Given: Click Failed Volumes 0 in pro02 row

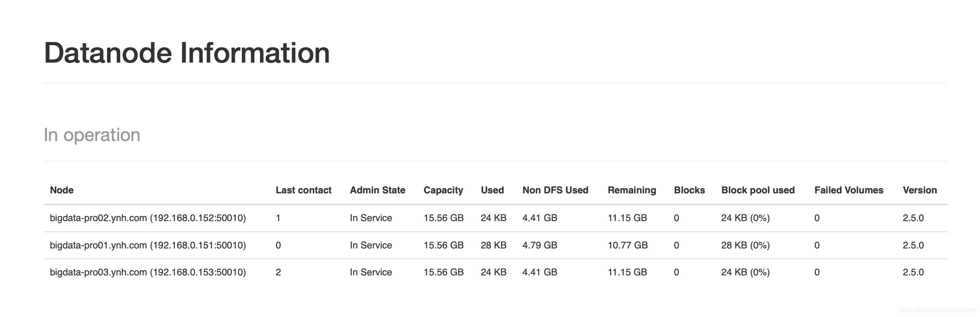Looking at the screenshot, I should (817, 218).
